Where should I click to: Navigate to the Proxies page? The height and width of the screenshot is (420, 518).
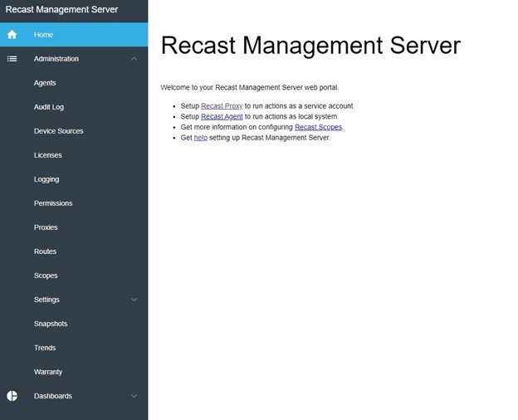coord(46,227)
